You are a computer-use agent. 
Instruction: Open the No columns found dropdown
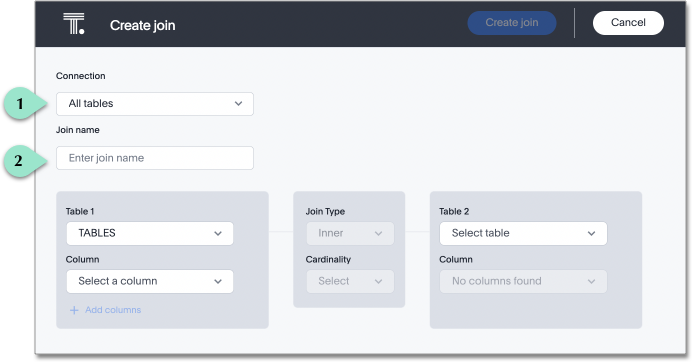pyautogui.click(x=523, y=281)
